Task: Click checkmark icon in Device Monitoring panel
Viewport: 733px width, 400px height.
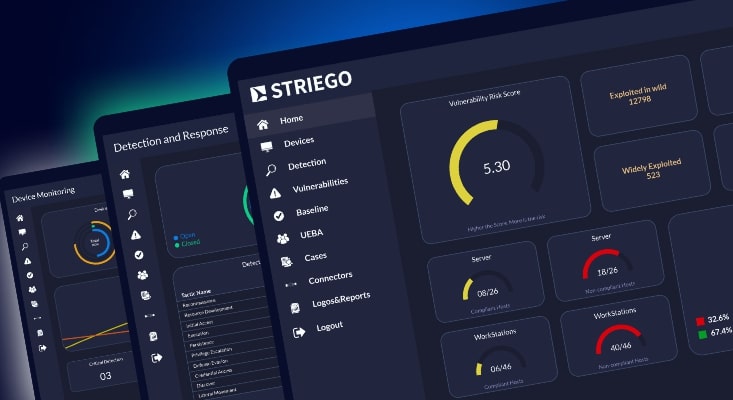Action: pos(30,275)
